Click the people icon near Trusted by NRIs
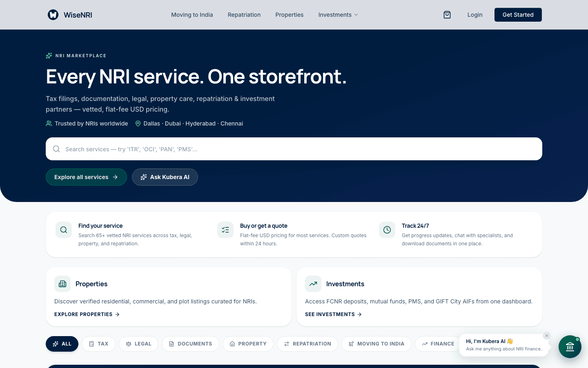 [x=49, y=123]
